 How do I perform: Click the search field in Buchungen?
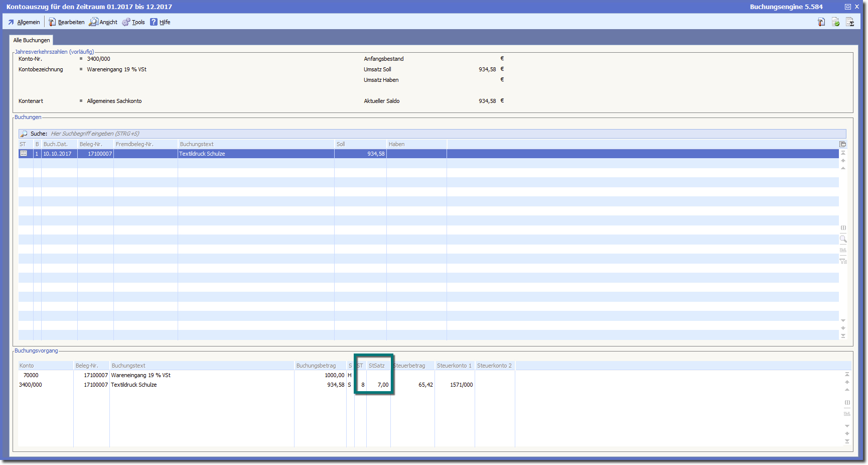(x=201, y=134)
